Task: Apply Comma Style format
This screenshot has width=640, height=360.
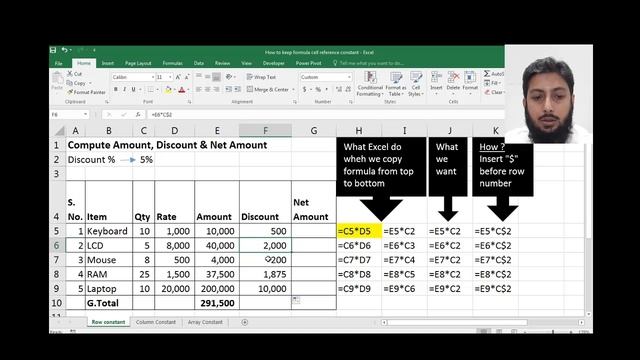Action: [326, 89]
